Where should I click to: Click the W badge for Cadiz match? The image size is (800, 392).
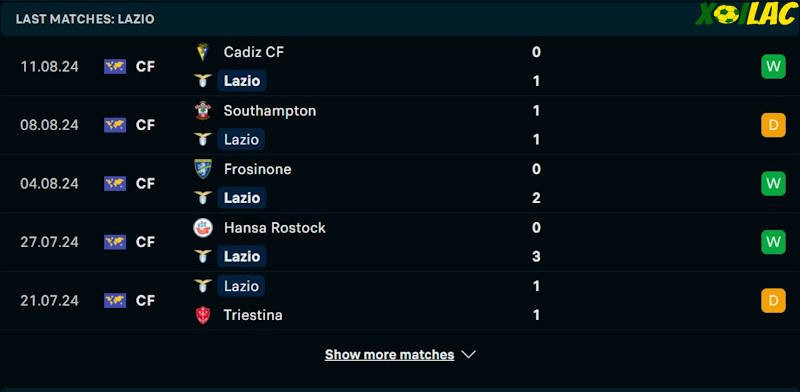(x=773, y=66)
